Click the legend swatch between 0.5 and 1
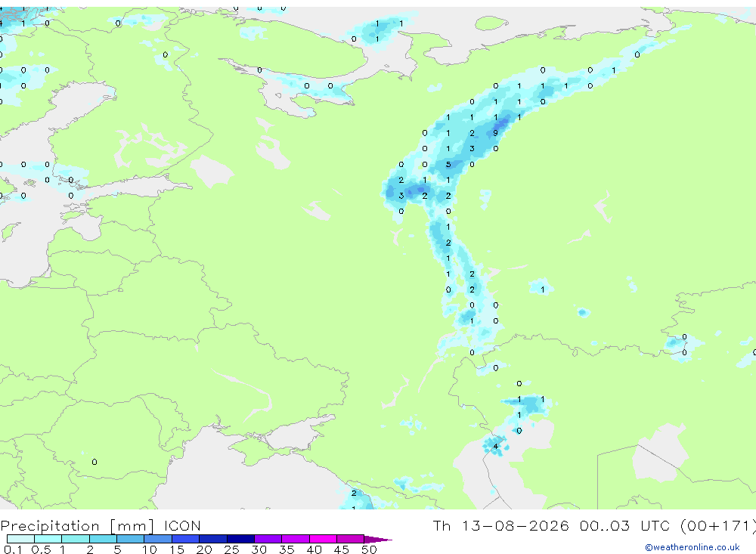756x554 pixels. coord(48,539)
